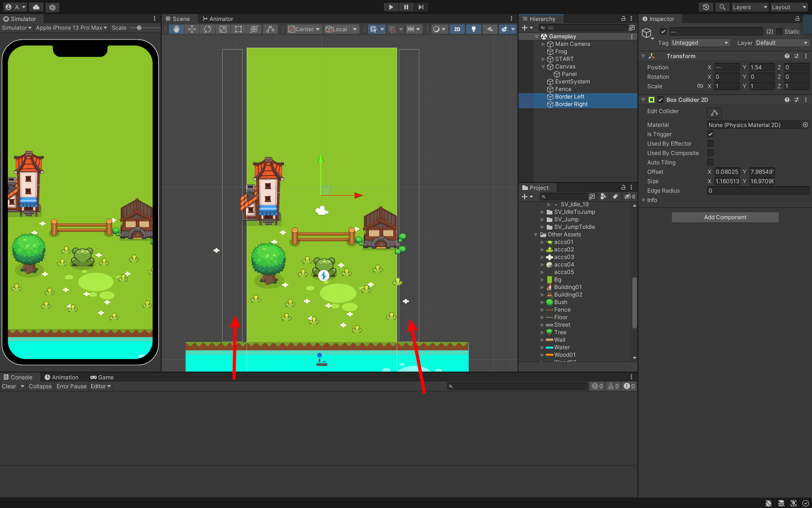Click search by type icon in Project
812x508 pixels.
point(603,197)
